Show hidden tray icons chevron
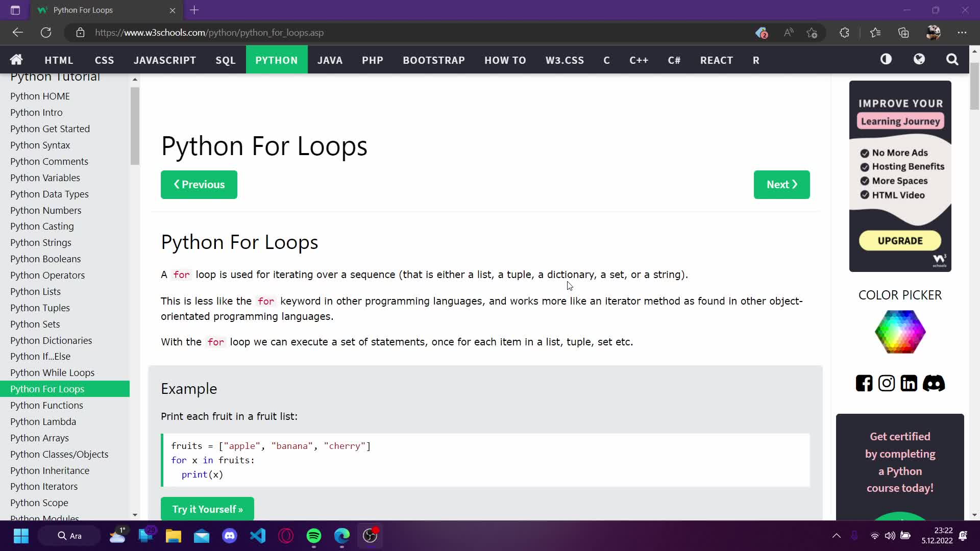The image size is (980, 551). 836,536
